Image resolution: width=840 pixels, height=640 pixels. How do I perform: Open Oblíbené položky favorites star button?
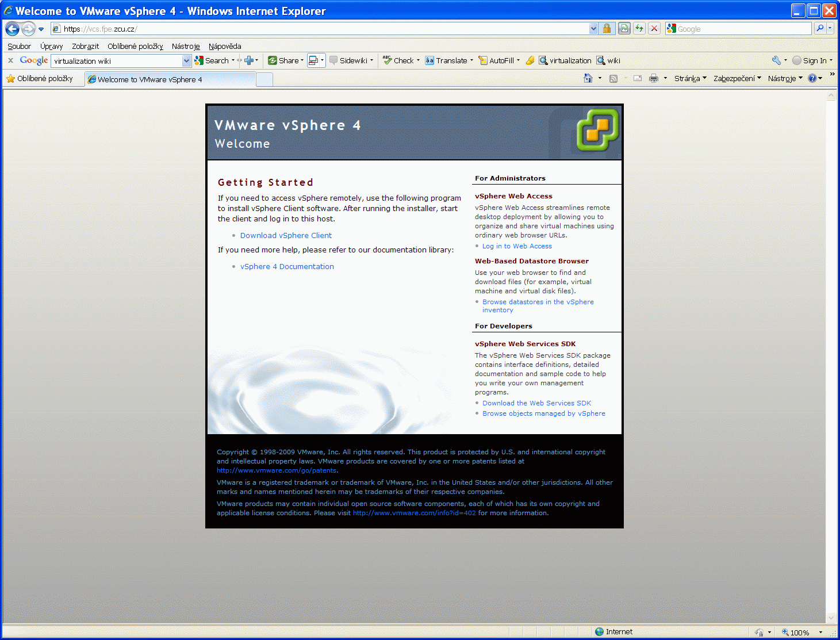pos(40,79)
